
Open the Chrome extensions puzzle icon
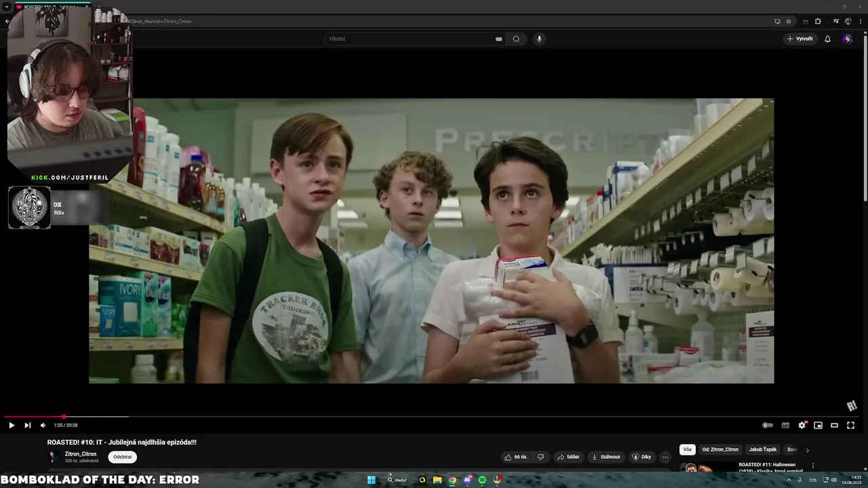click(x=818, y=21)
